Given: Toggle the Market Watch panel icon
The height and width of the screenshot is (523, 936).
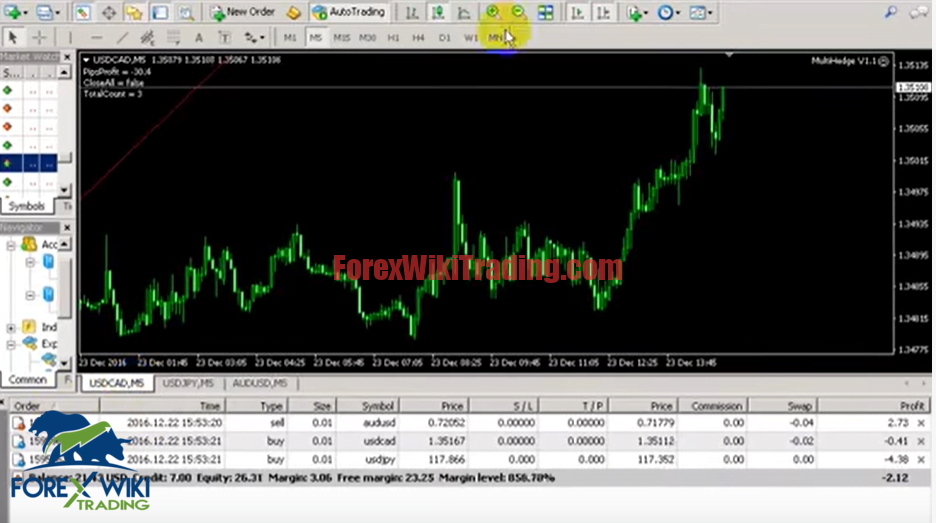Looking at the screenshot, I should point(82,12).
